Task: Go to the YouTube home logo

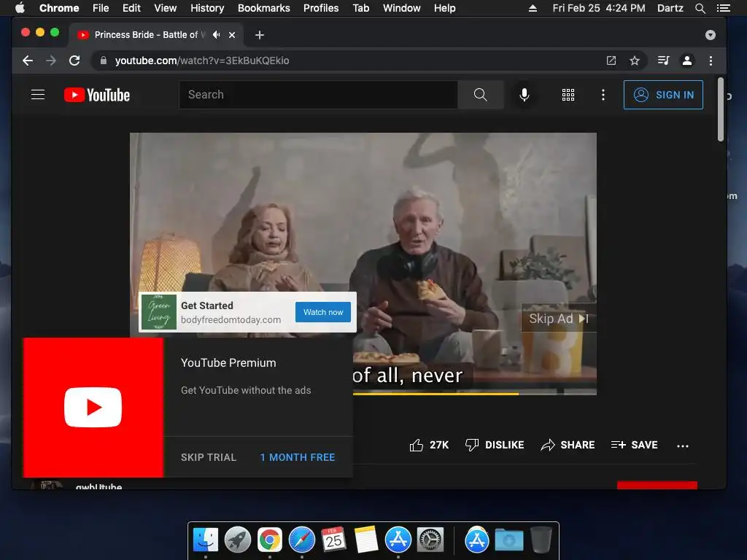Action: pyautogui.click(x=97, y=95)
